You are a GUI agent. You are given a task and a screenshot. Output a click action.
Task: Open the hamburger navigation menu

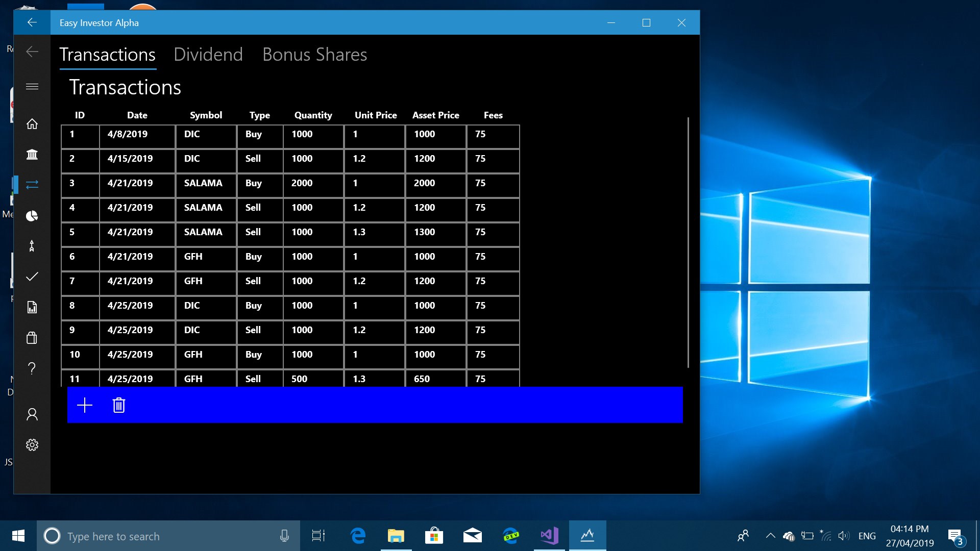click(x=32, y=87)
